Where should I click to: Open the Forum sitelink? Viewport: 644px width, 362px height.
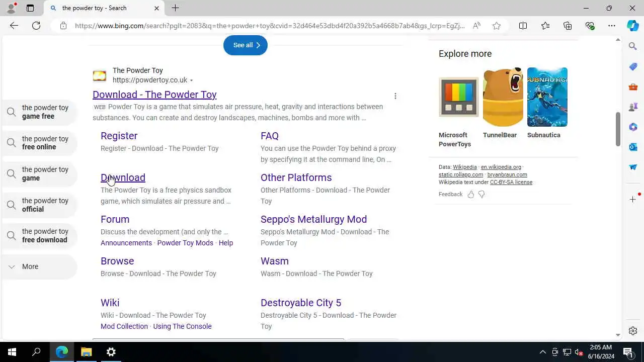click(x=115, y=219)
